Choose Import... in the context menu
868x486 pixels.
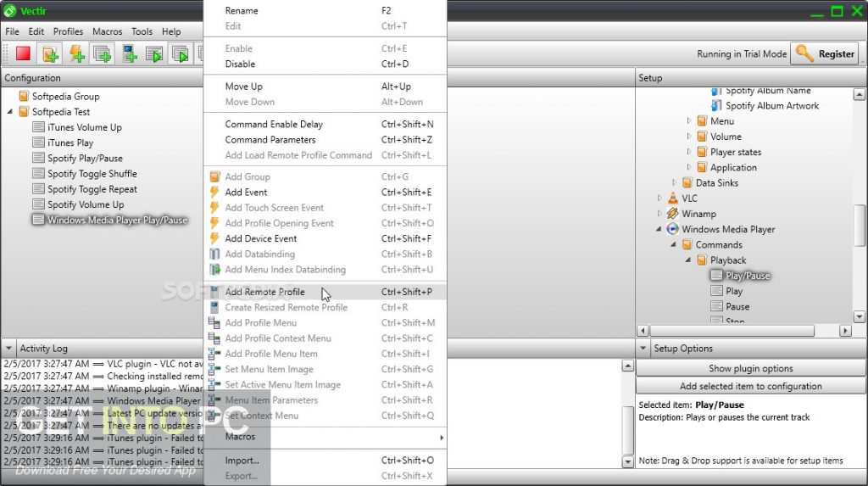coord(325,460)
